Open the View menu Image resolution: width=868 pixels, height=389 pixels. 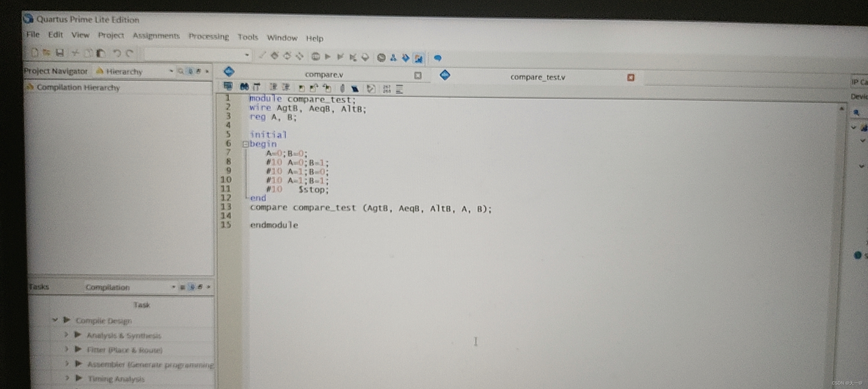(x=80, y=35)
